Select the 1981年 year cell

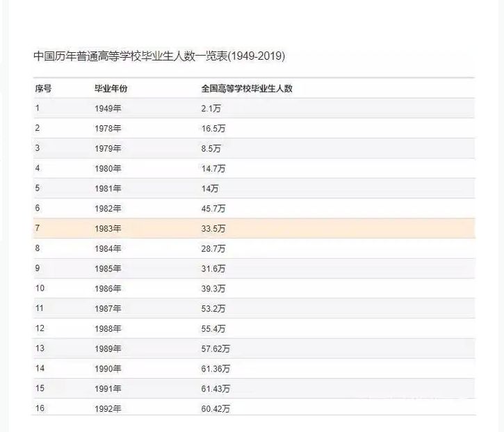click(x=108, y=189)
